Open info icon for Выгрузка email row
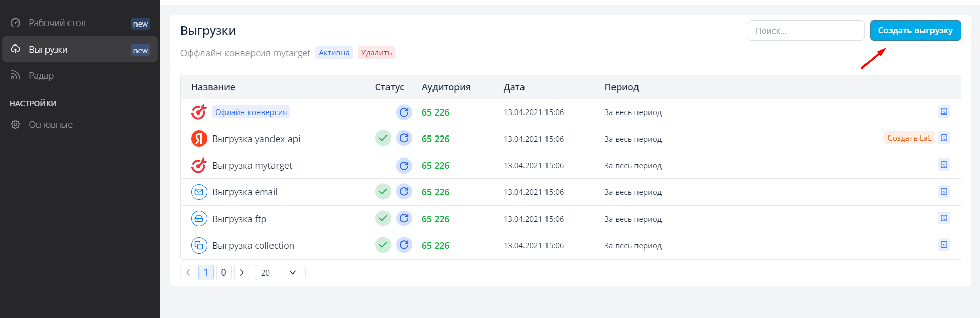The image size is (980, 318). click(x=944, y=191)
